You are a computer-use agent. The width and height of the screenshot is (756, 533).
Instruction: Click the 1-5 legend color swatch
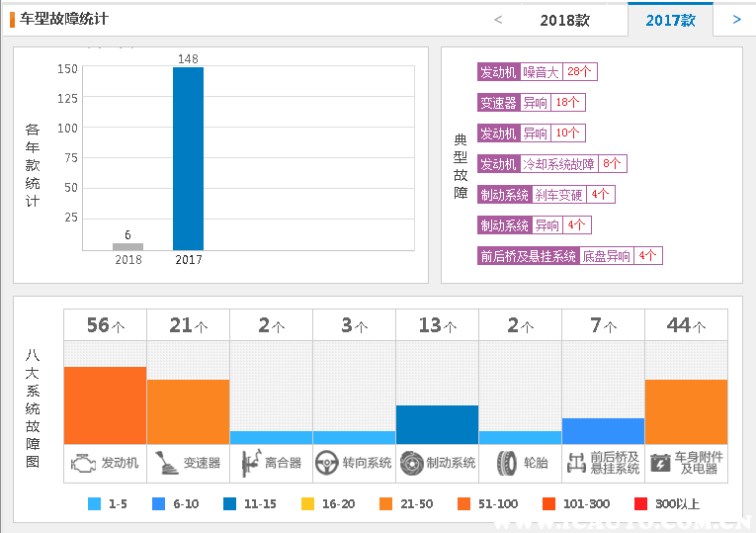pos(95,504)
